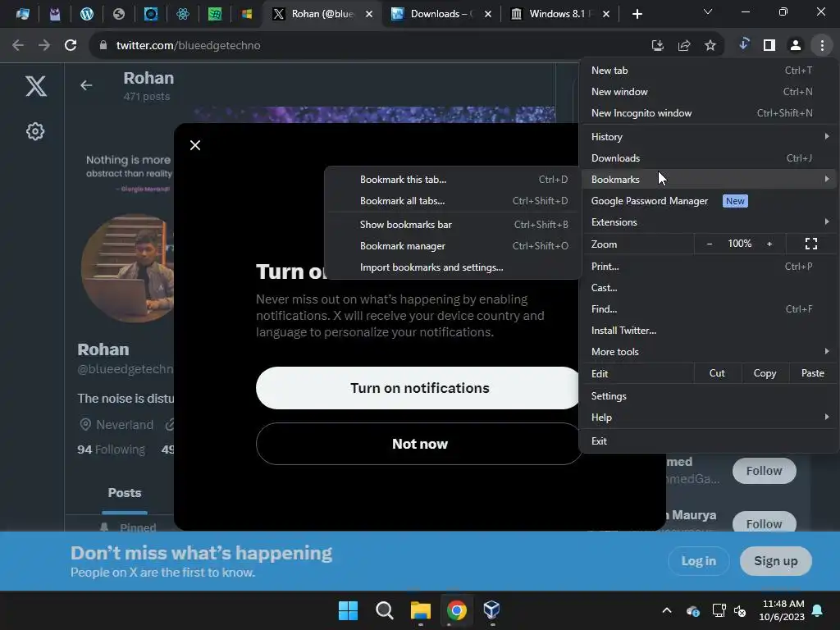Open the Chrome downloads toolbar icon
The width and height of the screenshot is (840, 630).
coord(743,44)
